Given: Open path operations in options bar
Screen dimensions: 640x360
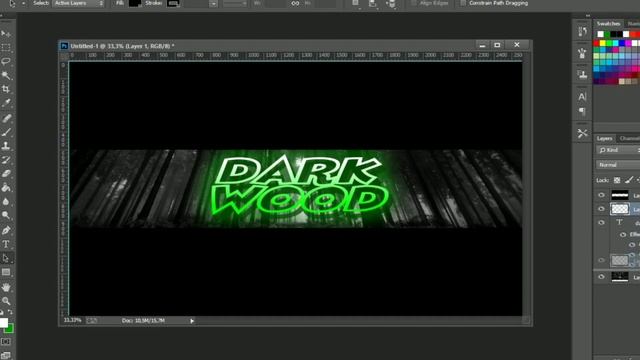Looking at the screenshot, I should (355, 3).
